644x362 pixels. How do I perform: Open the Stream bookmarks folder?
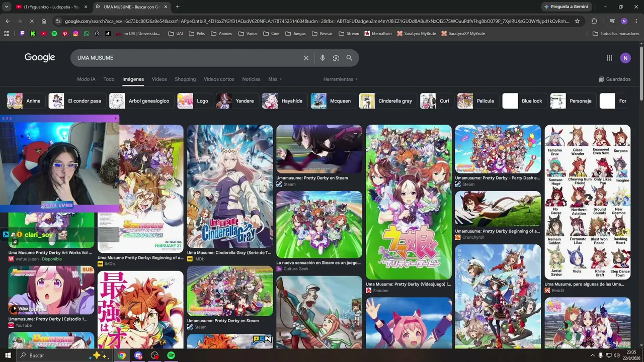(x=349, y=34)
